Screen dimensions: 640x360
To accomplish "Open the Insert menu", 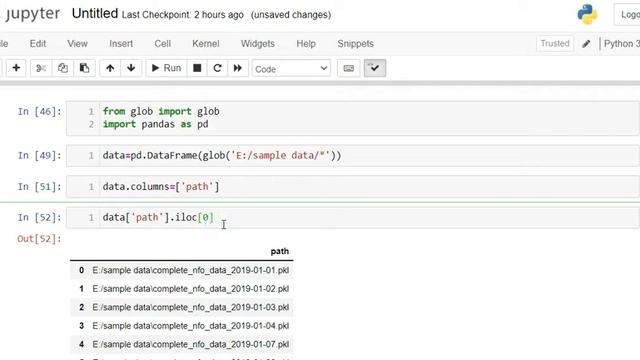I will point(121,44).
